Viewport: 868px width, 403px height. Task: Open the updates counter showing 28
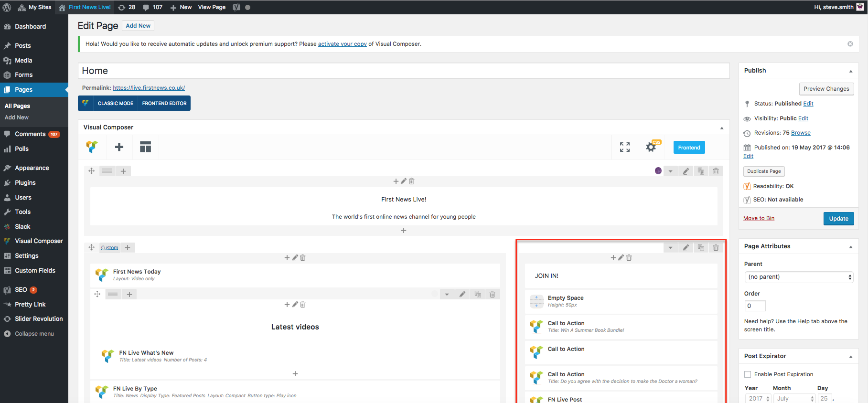pos(127,7)
